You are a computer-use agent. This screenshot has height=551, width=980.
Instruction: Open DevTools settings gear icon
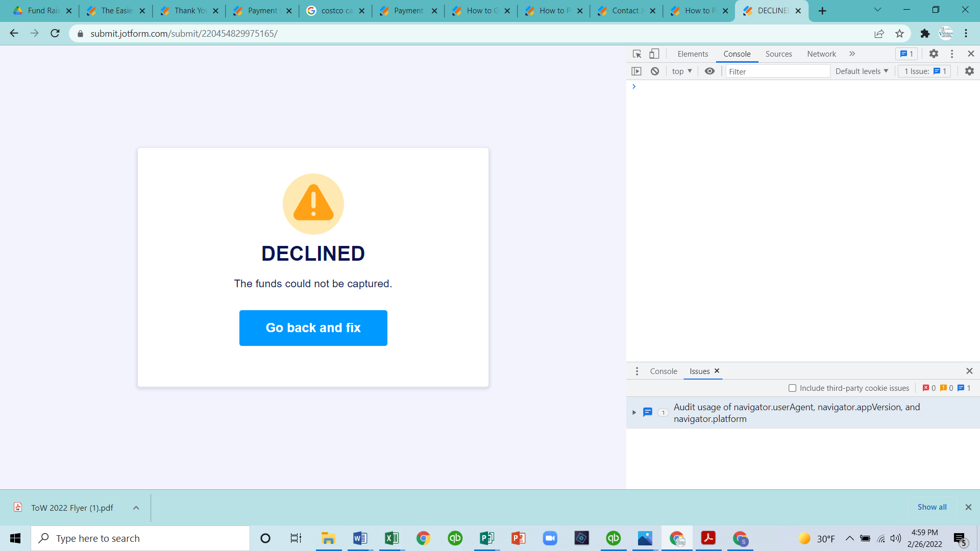tap(934, 54)
